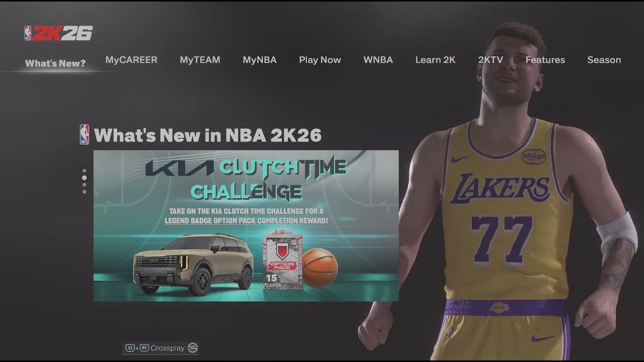
Task: Select the first banner page dot
Action: (x=84, y=171)
